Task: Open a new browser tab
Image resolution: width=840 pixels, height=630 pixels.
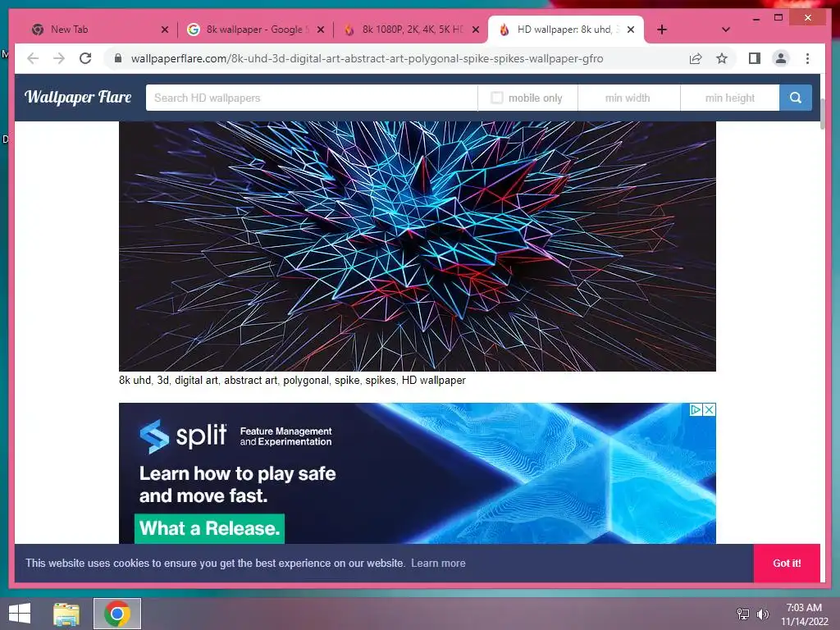Action: [662, 30]
